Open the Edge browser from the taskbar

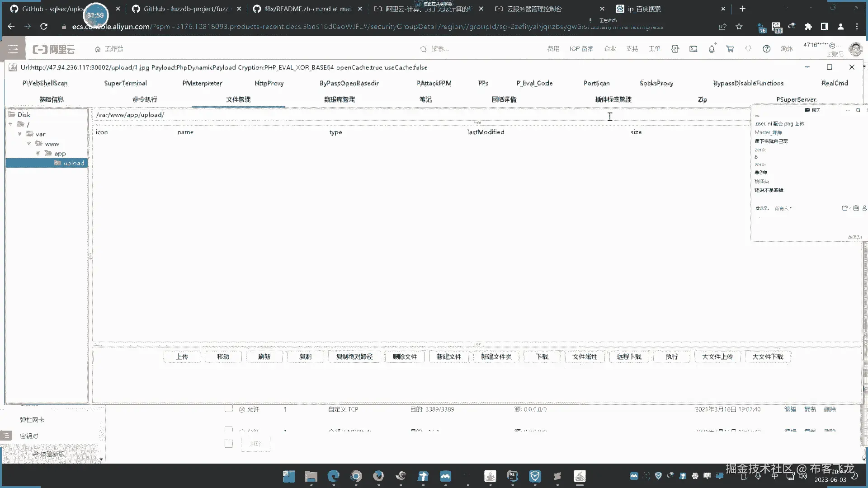coord(334,476)
